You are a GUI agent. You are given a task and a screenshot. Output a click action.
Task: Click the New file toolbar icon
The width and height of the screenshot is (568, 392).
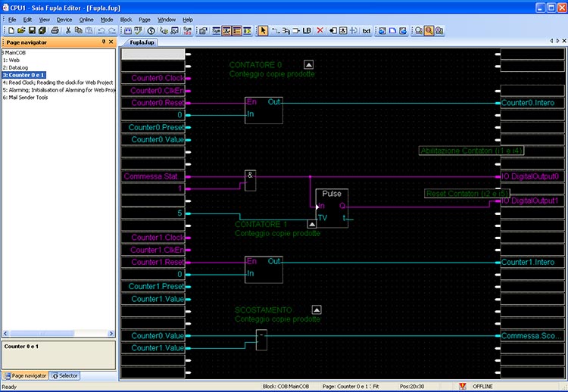[x=11, y=31]
